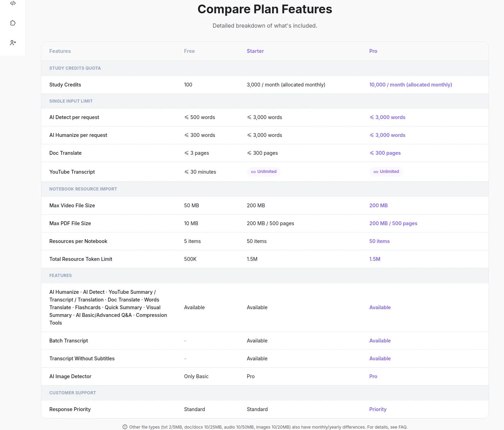Click "Only Basic" in the AI Image Detector row

click(196, 376)
